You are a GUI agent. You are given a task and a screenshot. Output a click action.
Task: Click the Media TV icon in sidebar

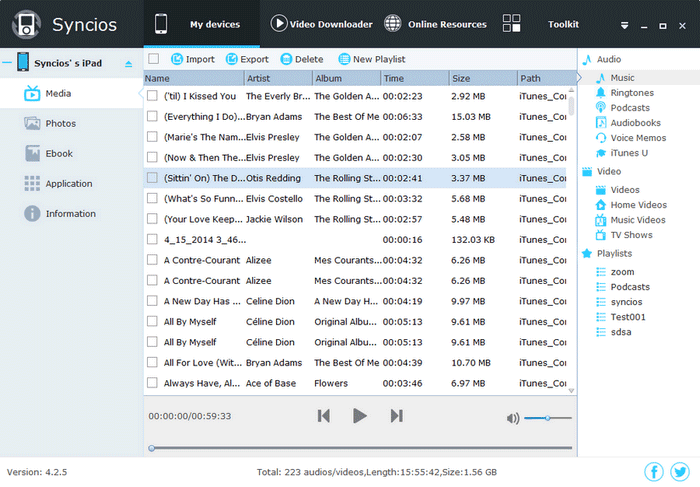32,93
